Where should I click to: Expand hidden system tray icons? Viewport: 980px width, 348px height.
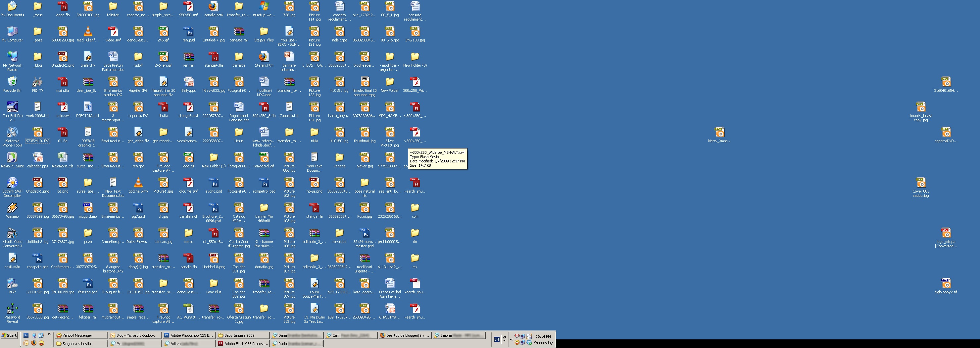511,339
